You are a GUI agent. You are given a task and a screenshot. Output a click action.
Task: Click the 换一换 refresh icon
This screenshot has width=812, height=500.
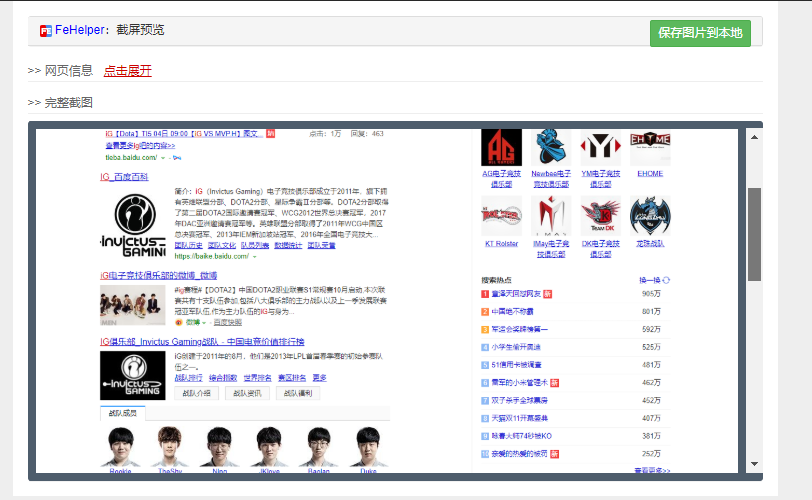click(666, 280)
